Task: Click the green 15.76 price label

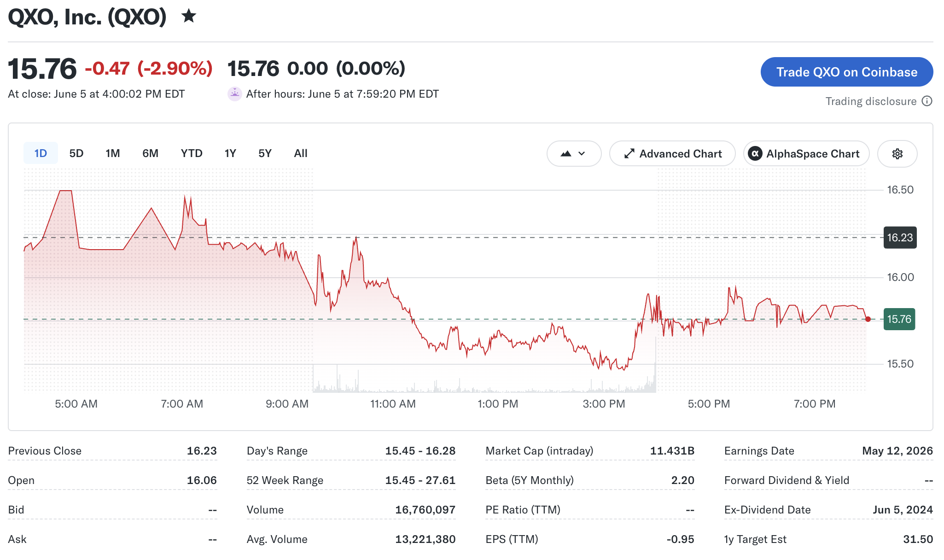Action: coord(899,319)
